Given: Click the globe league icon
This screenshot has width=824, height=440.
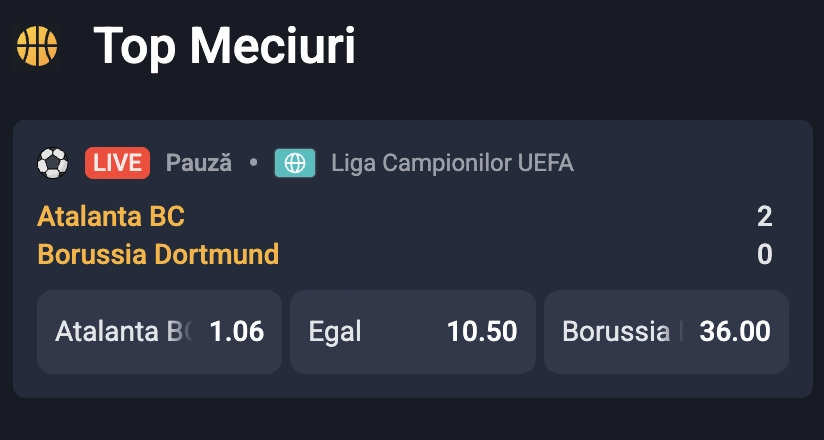Looking at the screenshot, I should (x=295, y=163).
